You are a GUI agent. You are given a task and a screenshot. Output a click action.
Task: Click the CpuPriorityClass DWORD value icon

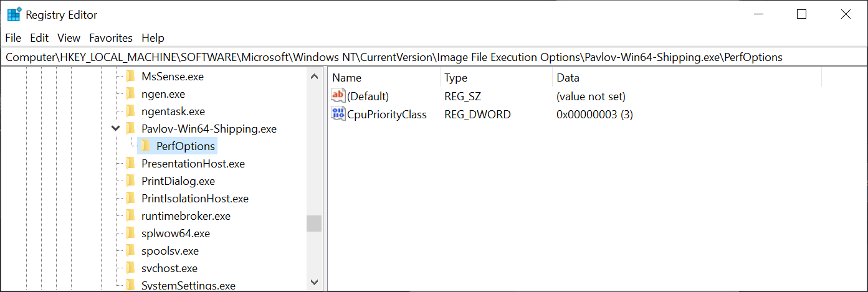[x=338, y=114]
